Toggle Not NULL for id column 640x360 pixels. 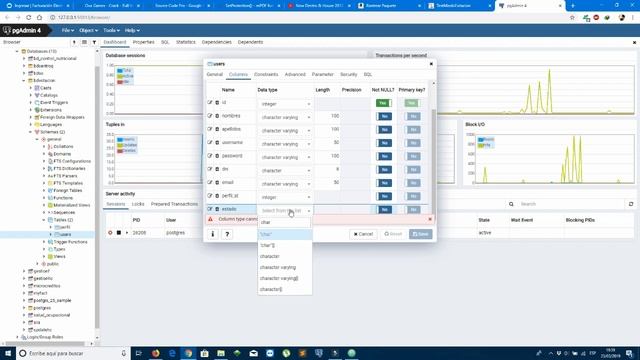coord(384,103)
